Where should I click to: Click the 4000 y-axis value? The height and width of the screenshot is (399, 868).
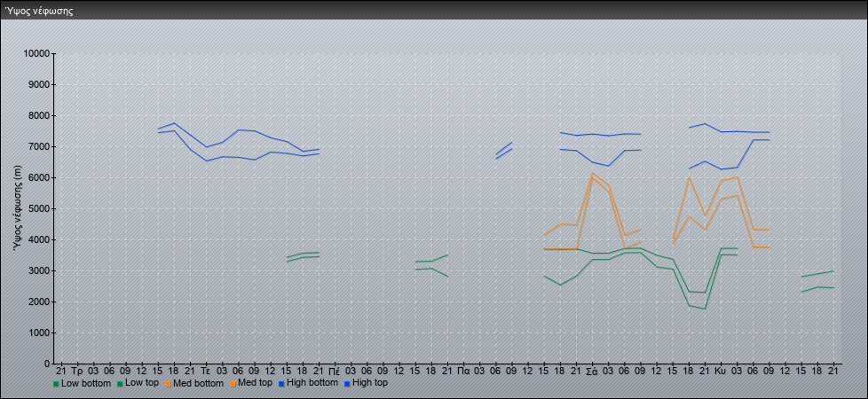39,239
